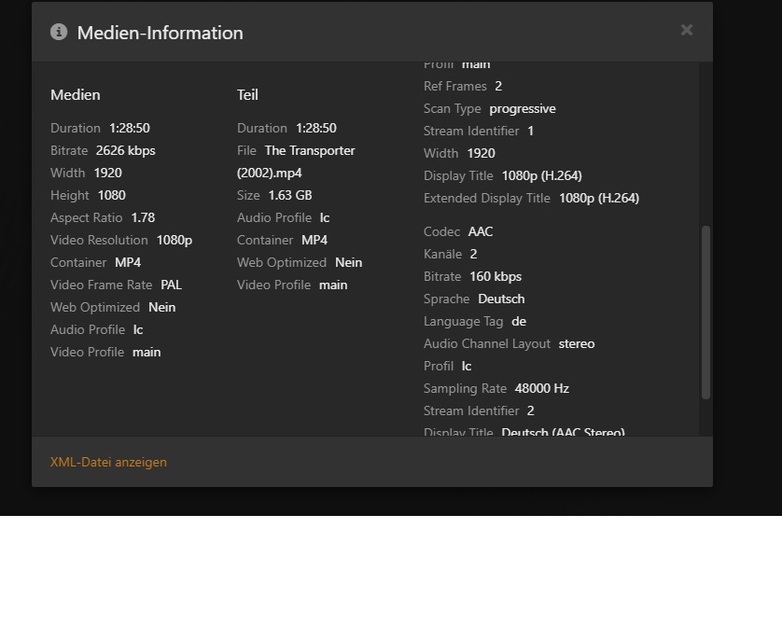This screenshot has height=640, width=782.
Task: Select the Scan Type value progressive
Action: (x=523, y=109)
